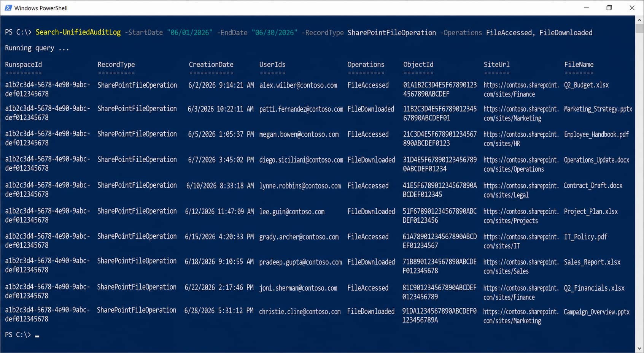Click the Sales_Report.xlsx file name
The image size is (644, 353).
592,262
